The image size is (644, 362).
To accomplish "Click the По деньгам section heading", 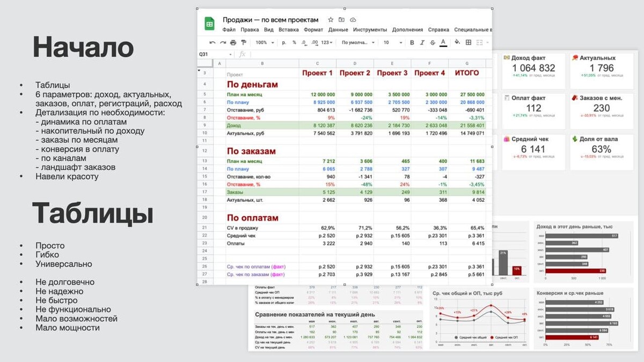I will click(x=252, y=84).
